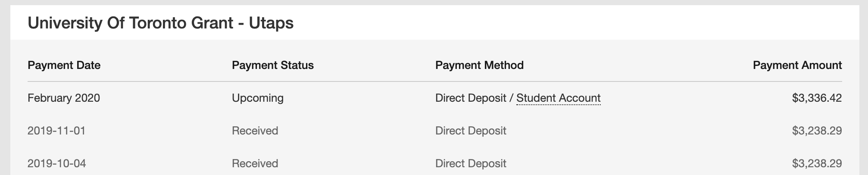Click the Payment Method column header
This screenshot has height=175, width=868.
pyautogui.click(x=479, y=65)
